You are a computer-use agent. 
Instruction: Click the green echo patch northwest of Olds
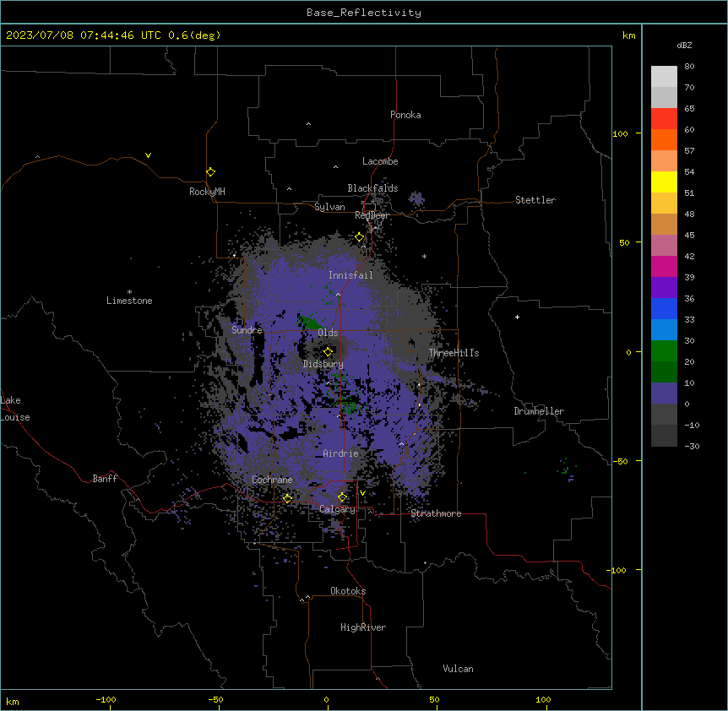click(x=310, y=322)
